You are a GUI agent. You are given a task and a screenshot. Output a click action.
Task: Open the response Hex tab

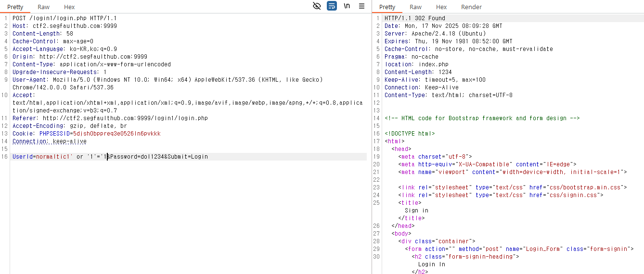click(441, 7)
